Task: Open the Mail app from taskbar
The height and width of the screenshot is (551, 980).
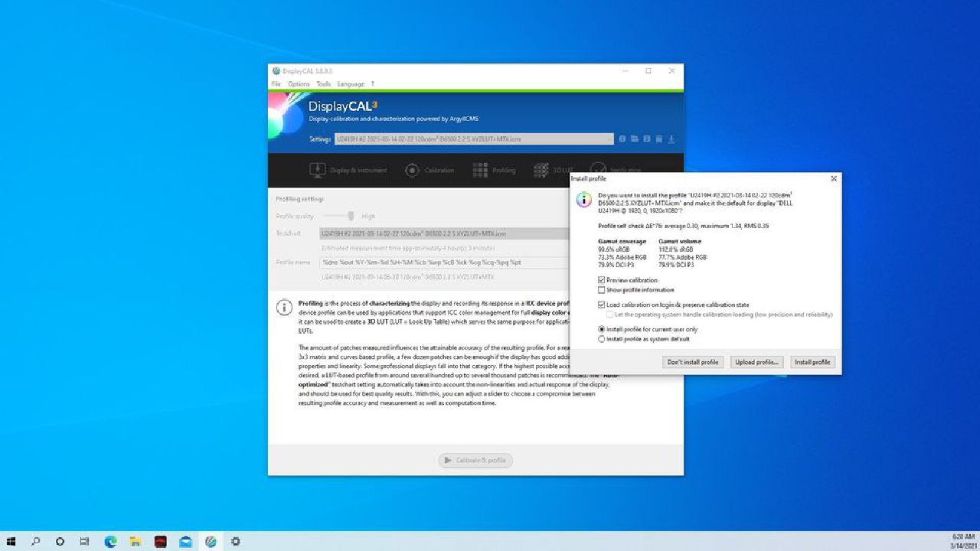Action: pos(185,541)
